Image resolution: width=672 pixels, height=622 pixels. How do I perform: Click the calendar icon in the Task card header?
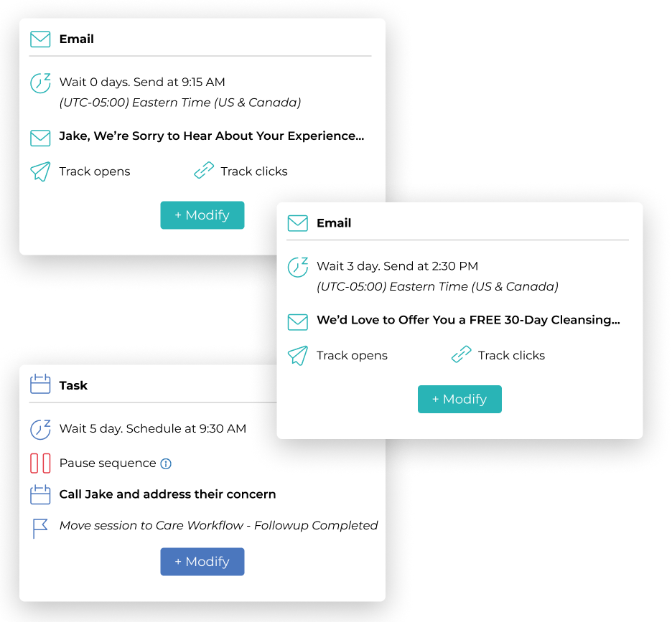pyautogui.click(x=40, y=385)
